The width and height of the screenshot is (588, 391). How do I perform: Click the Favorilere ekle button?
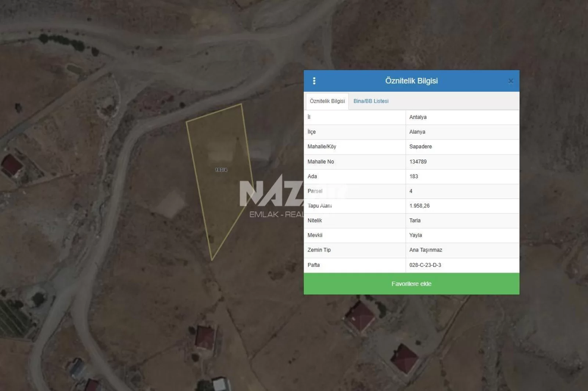point(411,284)
